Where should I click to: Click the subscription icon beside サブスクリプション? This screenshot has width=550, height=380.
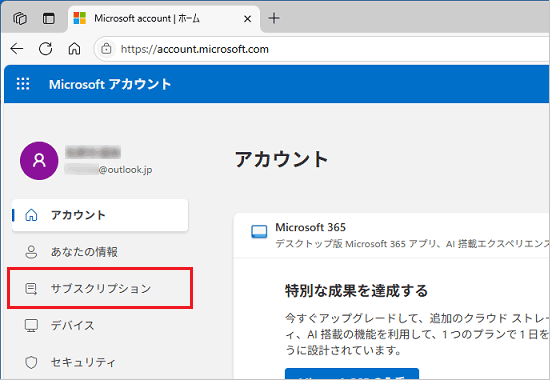click(31, 289)
